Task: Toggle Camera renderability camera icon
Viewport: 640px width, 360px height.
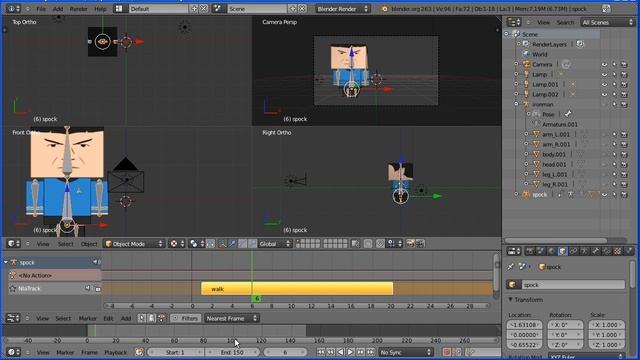Action: [x=624, y=64]
